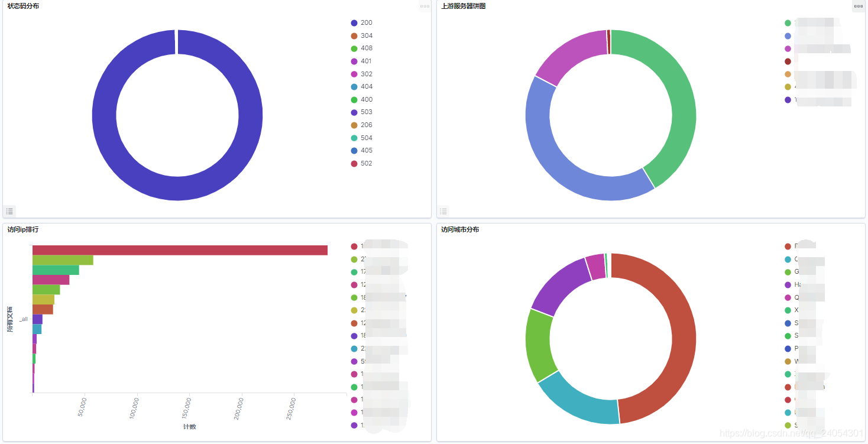This screenshot has height=444, width=868.
Task: Click small magenta segment of 访问城市分布 donut
Action: [595, 267]
